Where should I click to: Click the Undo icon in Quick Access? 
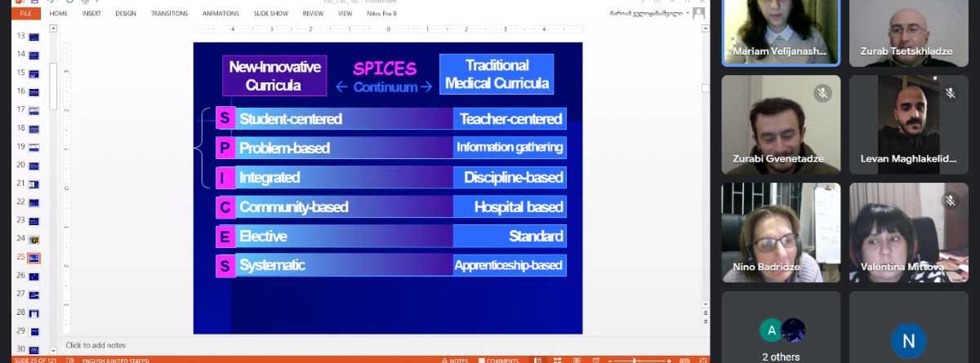coord(49,2)
